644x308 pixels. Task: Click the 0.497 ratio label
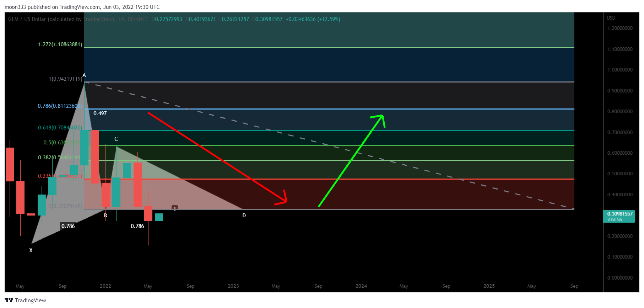coord(100,113)
